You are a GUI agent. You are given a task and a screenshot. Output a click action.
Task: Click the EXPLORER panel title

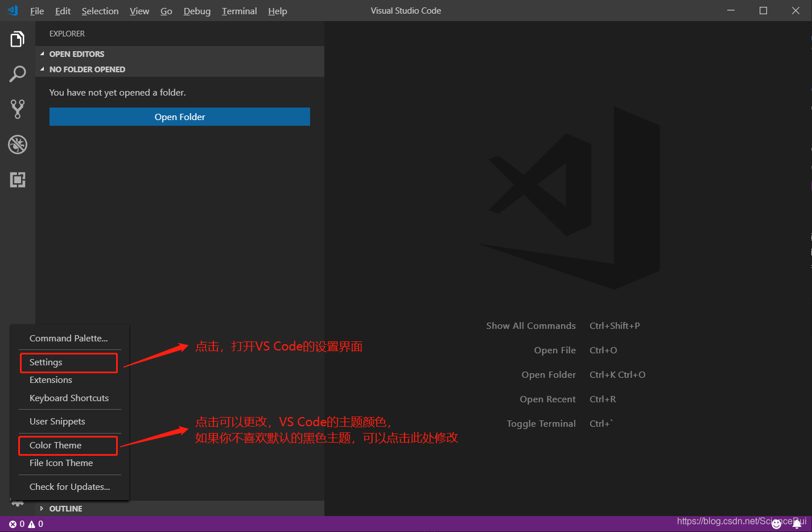67,34
